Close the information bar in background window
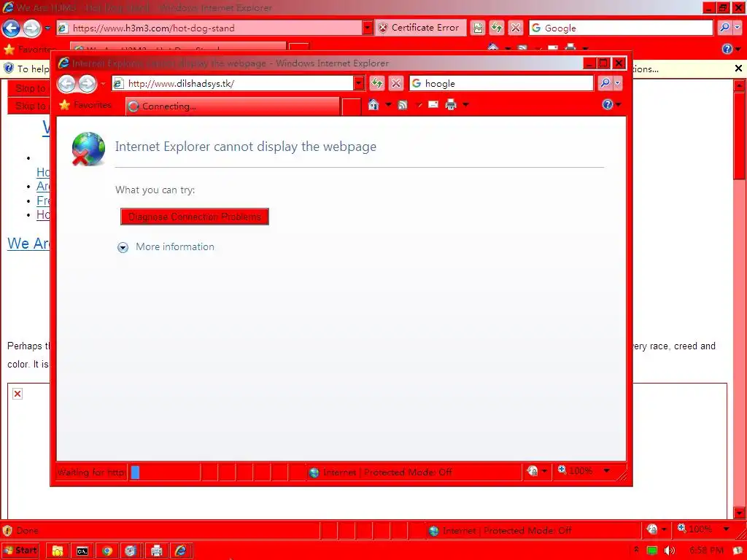The height and width of the screenshot is (560, 747). coord(738,69)
